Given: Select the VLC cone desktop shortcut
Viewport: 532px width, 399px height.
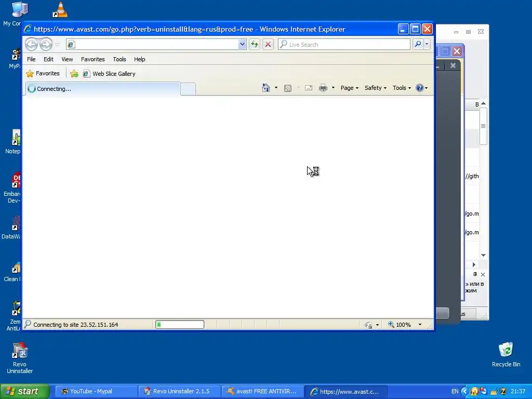Looking at the screenshot, I should 60,9.
